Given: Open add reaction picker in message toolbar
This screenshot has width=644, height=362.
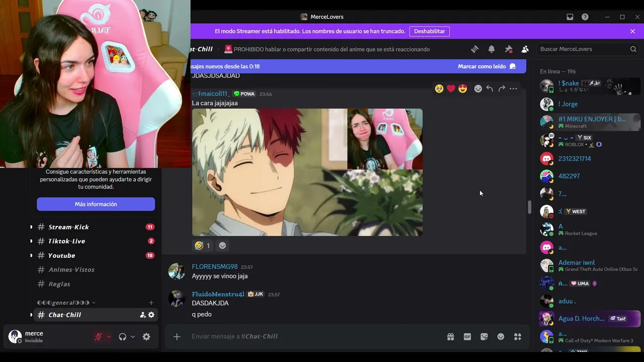Looking at the screenshot, I should point(478,88).
